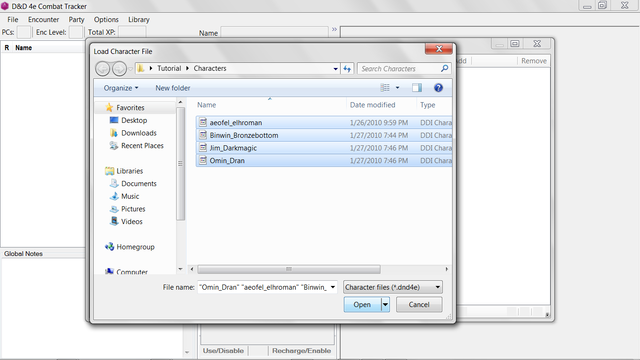Click the horizontal scrollbar of the file list

(x=289, y=269)
